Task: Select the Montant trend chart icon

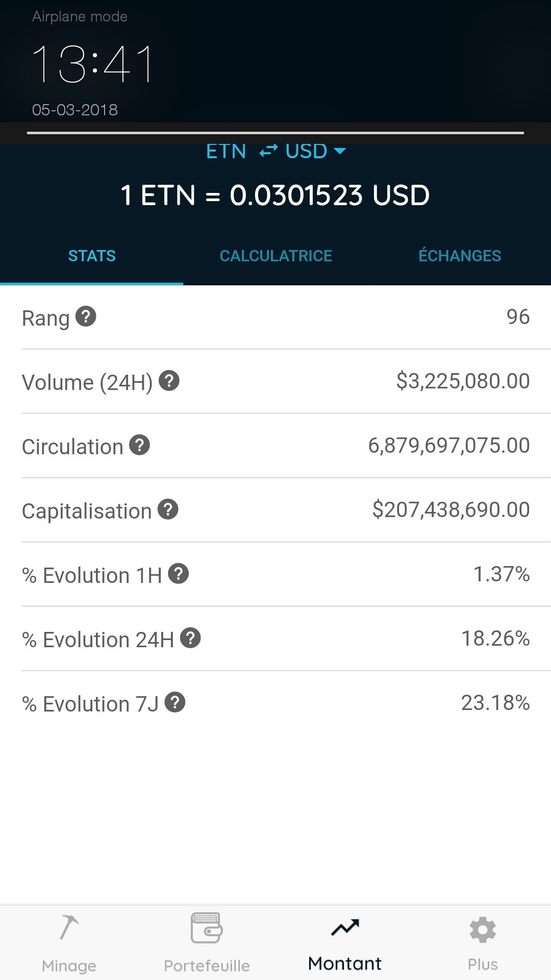Action: (345, 927)
